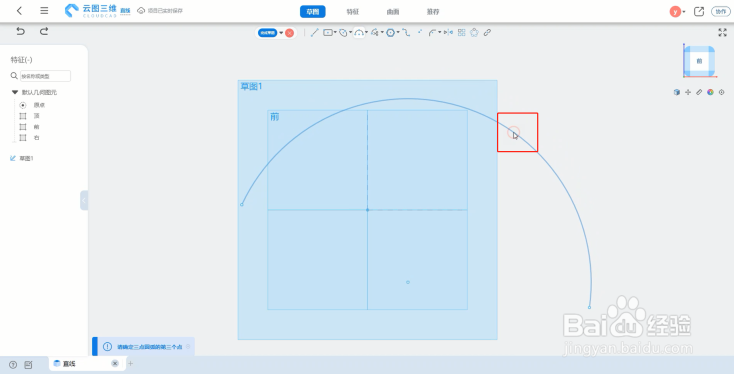Switch to the 草图 tab
This screenshot has width=734, height=374.
pos(313,12)
